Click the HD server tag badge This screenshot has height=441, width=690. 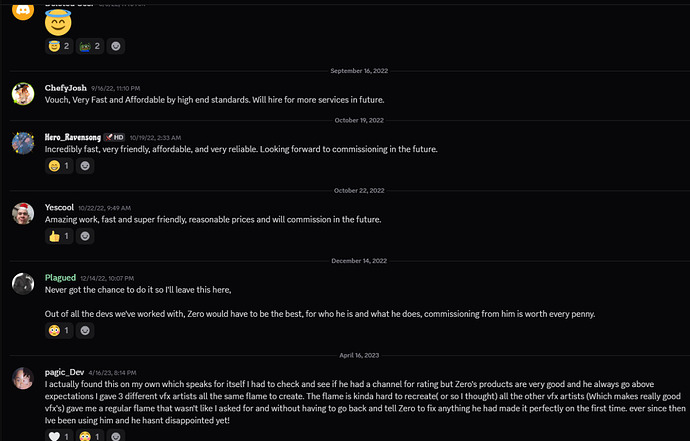coord(114,137)
